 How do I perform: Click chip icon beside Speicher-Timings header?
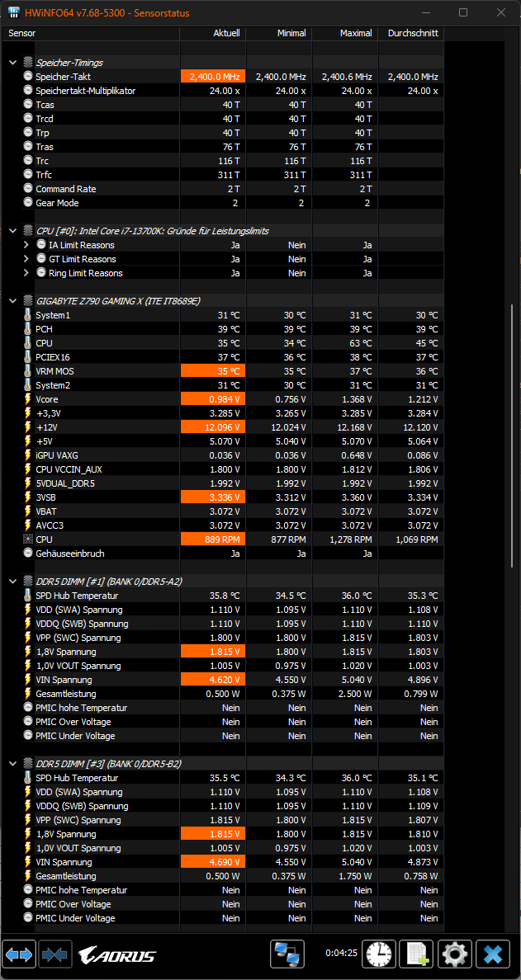[27, 63]
